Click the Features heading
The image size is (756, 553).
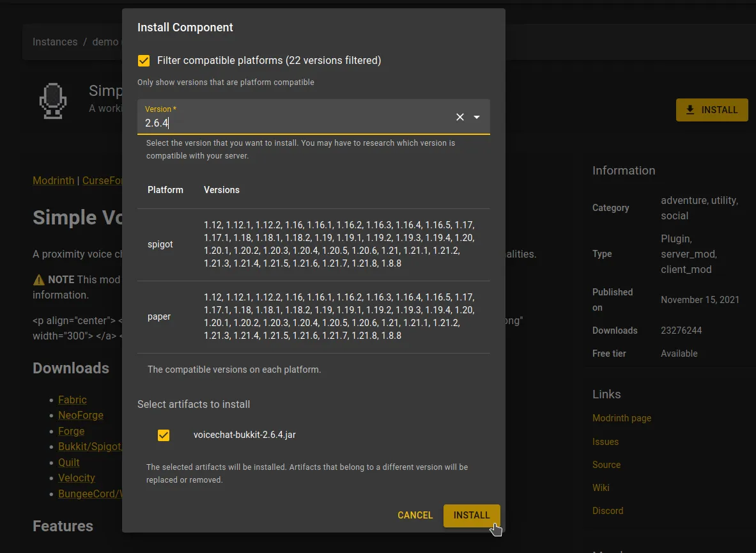[63, 526]
